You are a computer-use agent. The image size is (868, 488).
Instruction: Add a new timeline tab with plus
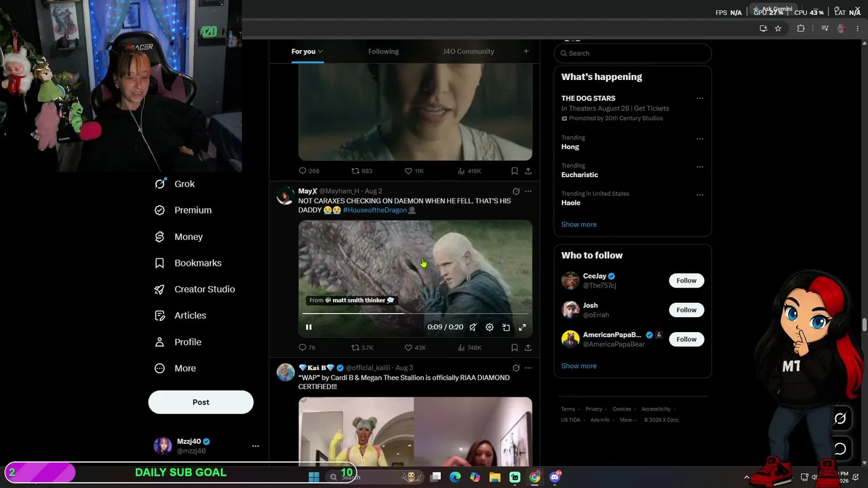coord(526,51)
